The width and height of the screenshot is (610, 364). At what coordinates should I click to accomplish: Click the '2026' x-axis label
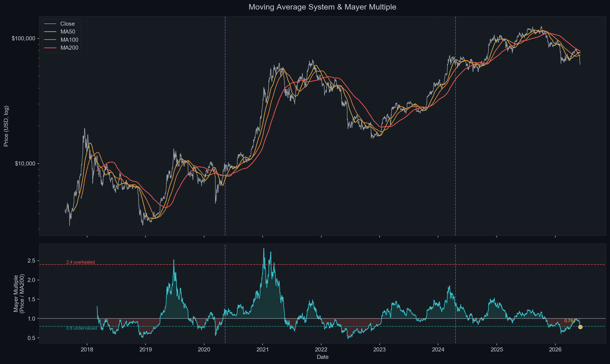(x=555, y=350)
